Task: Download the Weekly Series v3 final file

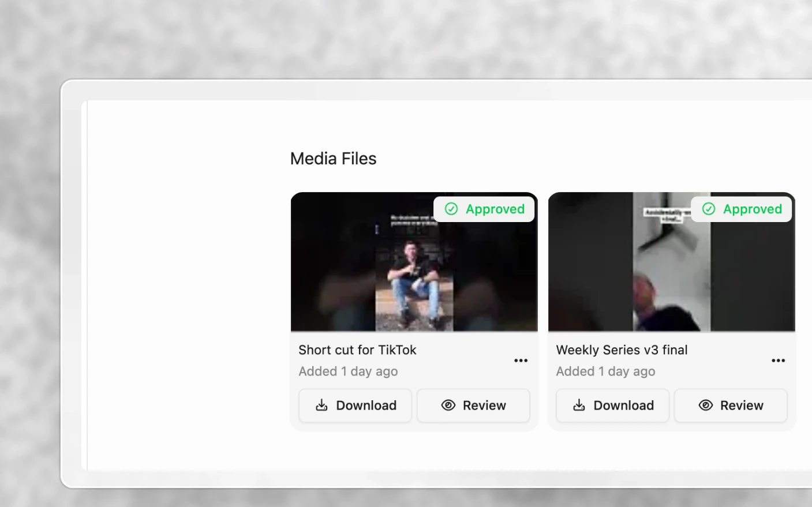Action: tap(612, 405)
